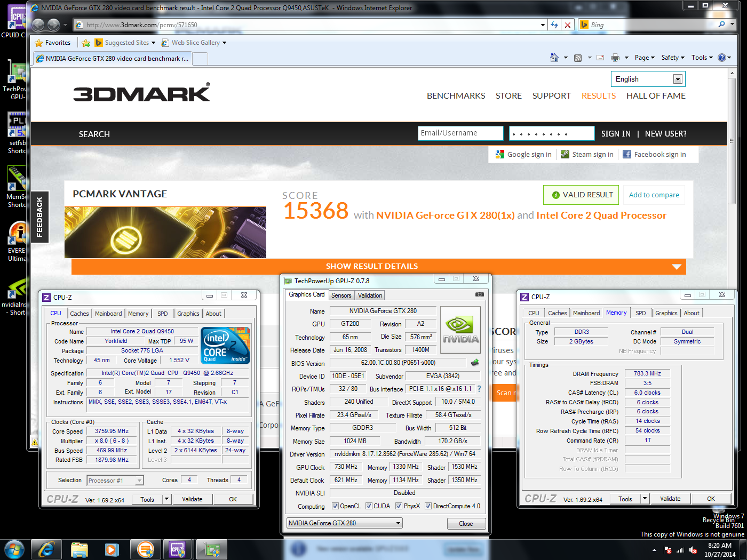Click the Windows Start orb

[x=14, y=549]
